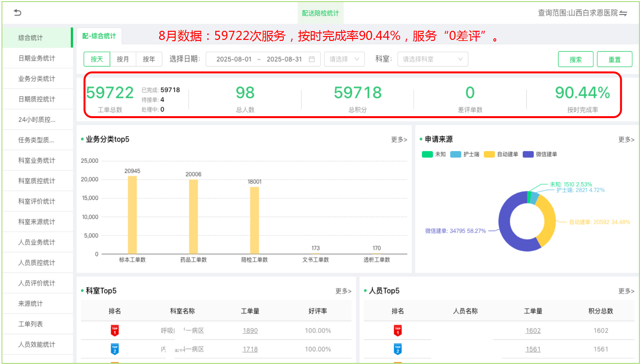Click the start date 2025-08-01 field
The width and height of the screenshot is (640, 364).
click(x=234, y=59)
